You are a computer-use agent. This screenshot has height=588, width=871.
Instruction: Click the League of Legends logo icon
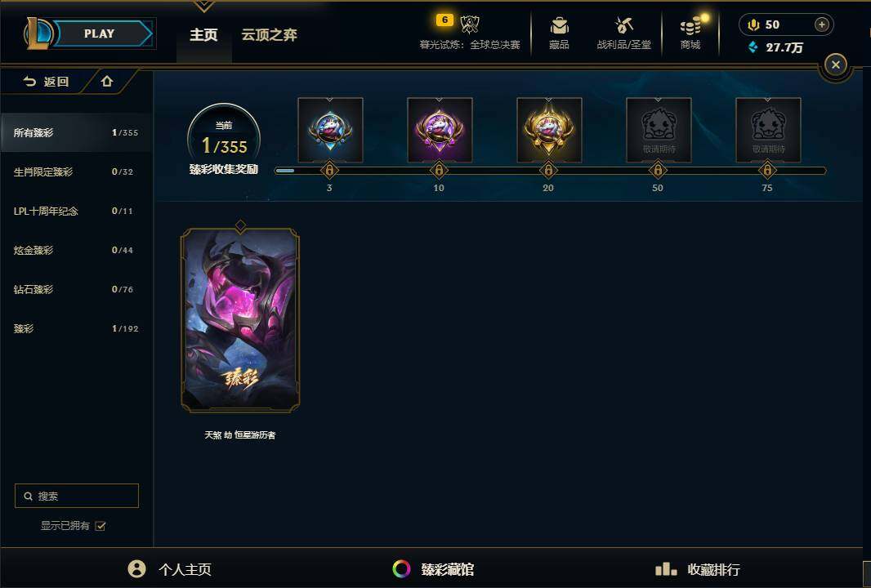click(38, 33)
